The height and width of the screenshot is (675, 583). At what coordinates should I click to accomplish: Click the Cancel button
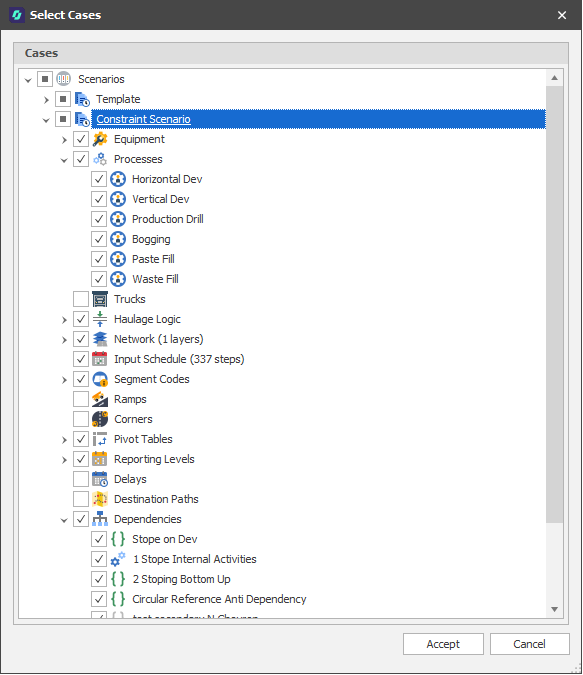tap(529, 644)
